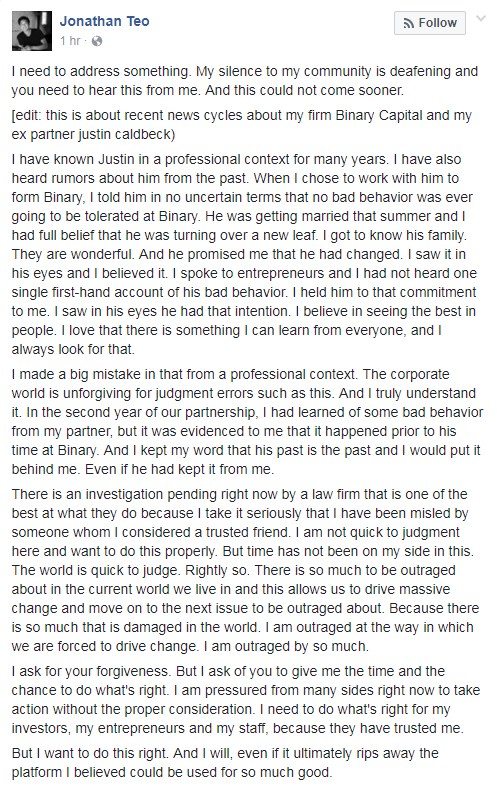Click the bracketed edit note about Binary Capital
This screenshot has height=794, width=497.
(x=242, y=125)
